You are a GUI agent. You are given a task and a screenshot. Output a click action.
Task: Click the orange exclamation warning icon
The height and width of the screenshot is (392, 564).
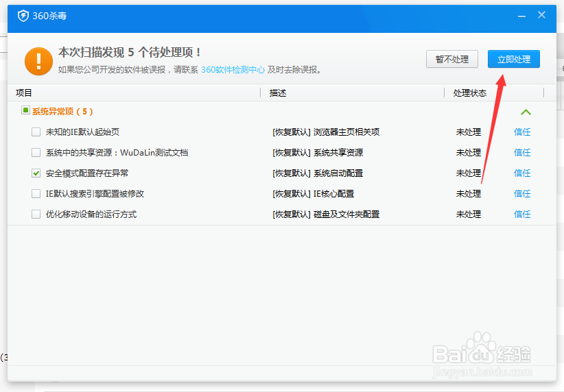click(39, 61)
